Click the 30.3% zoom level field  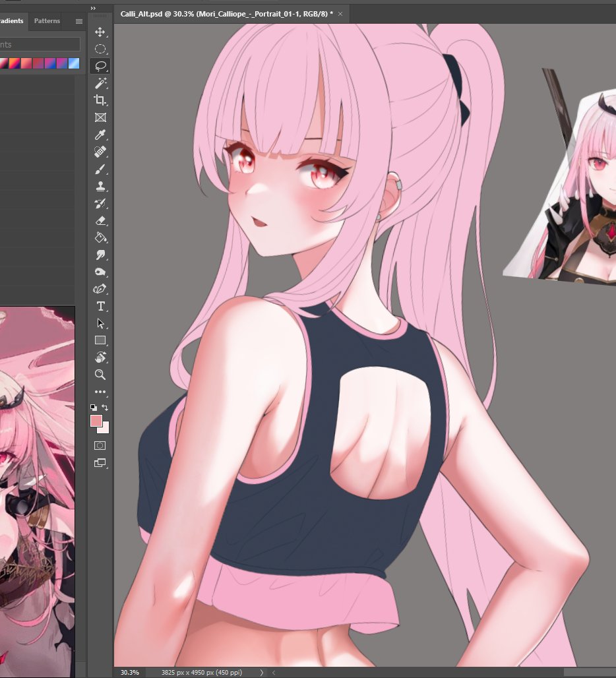[x=130, y=672]
